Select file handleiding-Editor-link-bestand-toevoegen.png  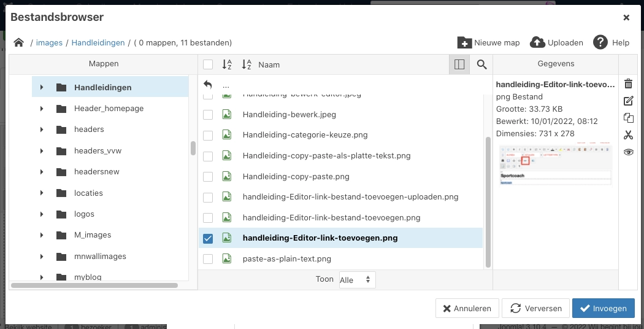(331, 217)
